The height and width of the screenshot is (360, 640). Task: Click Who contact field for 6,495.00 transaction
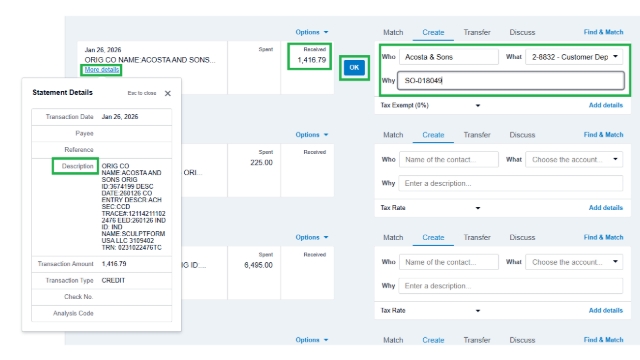449,262
